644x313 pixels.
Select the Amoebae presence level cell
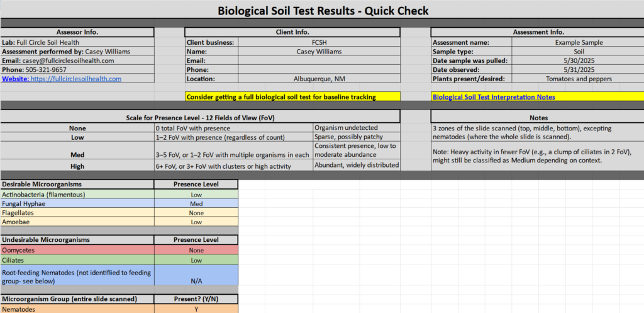click(x=196, y=222)
